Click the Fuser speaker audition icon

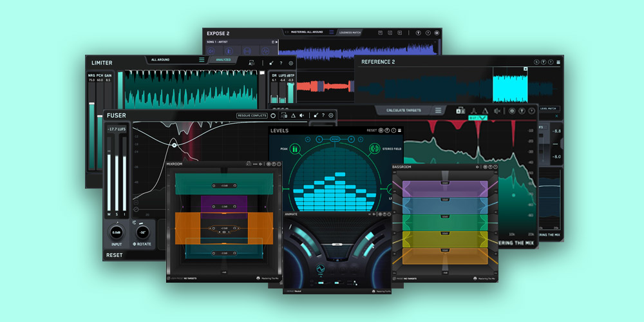302,115
